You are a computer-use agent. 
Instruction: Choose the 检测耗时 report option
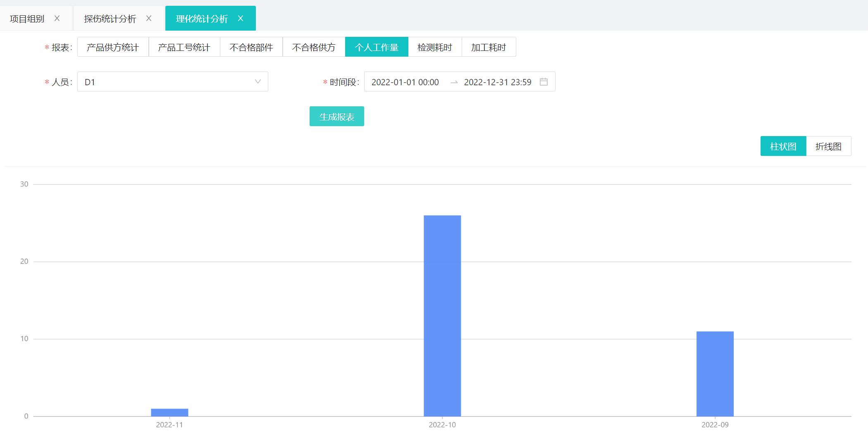(435, 47)
